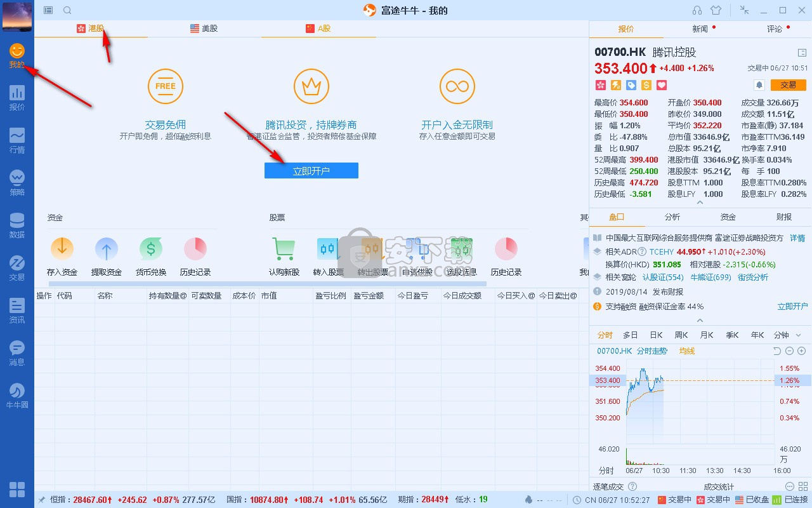Select the 日K chart period
This screenshot has height=508, width=812.
[x=656, y=335]
